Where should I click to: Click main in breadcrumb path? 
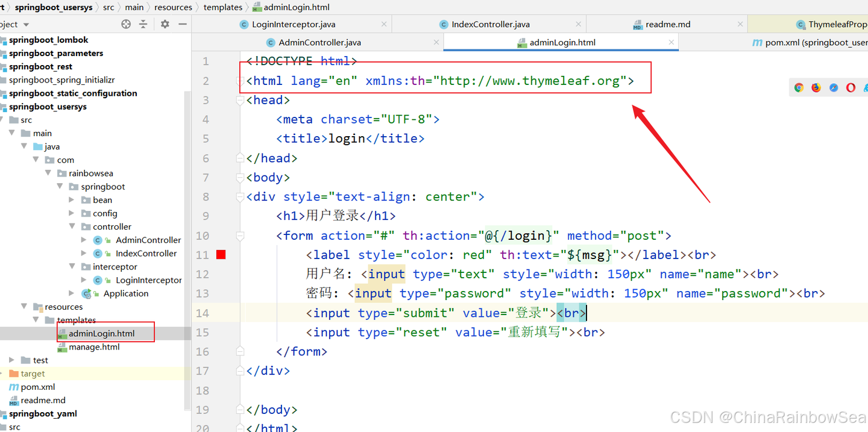tap(134, 7)
